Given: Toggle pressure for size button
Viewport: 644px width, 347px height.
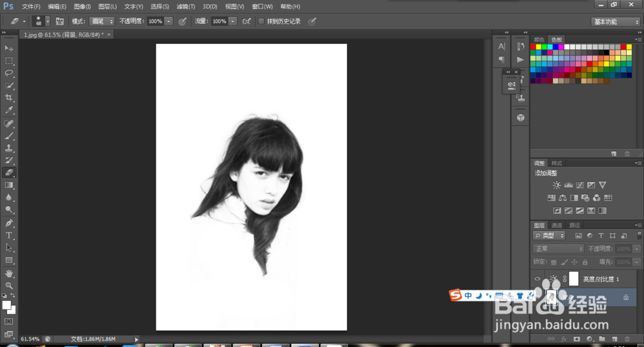Looking at the screenshot, I should tap(312, 21).
